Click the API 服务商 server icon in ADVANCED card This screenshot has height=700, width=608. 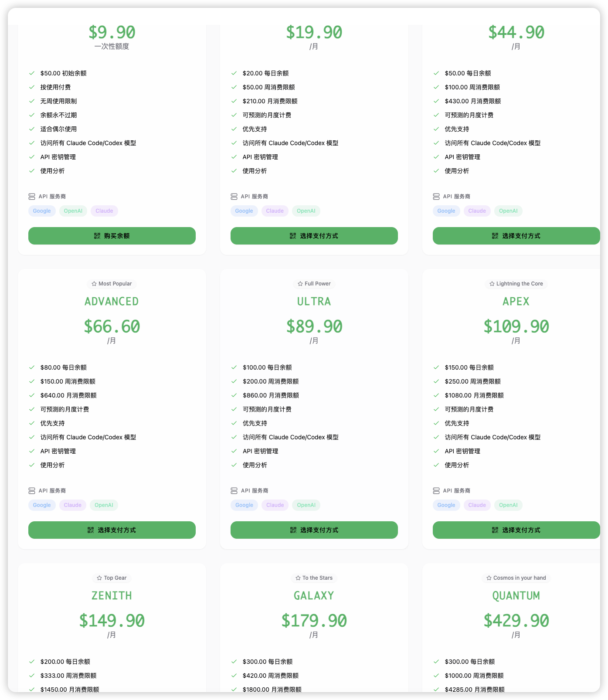[32, 491]
